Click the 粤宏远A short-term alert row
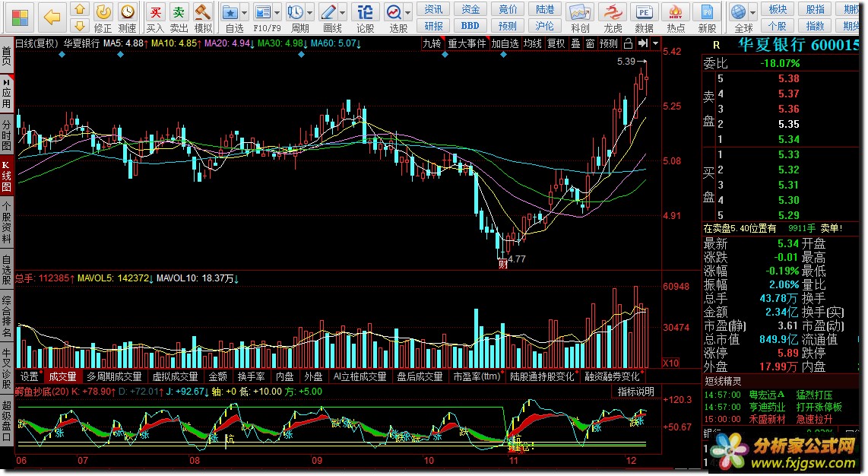 coord(774,395)
